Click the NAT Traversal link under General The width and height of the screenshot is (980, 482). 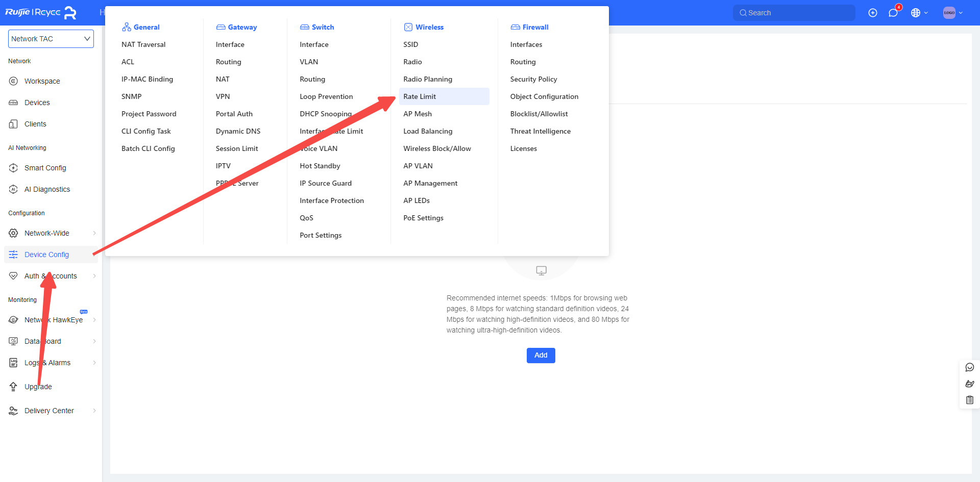pyautogui.click(x=143, y=44)
